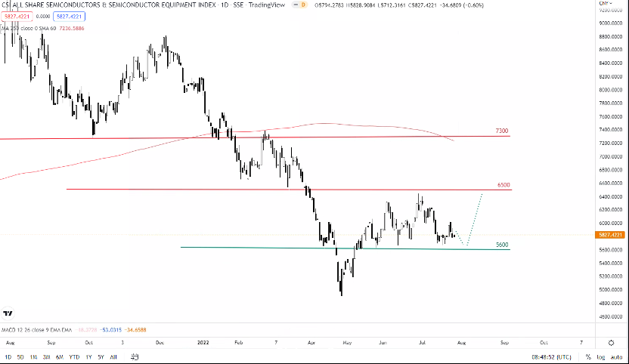
Task: Click the 7300 resistance line label
Action: 502,131
